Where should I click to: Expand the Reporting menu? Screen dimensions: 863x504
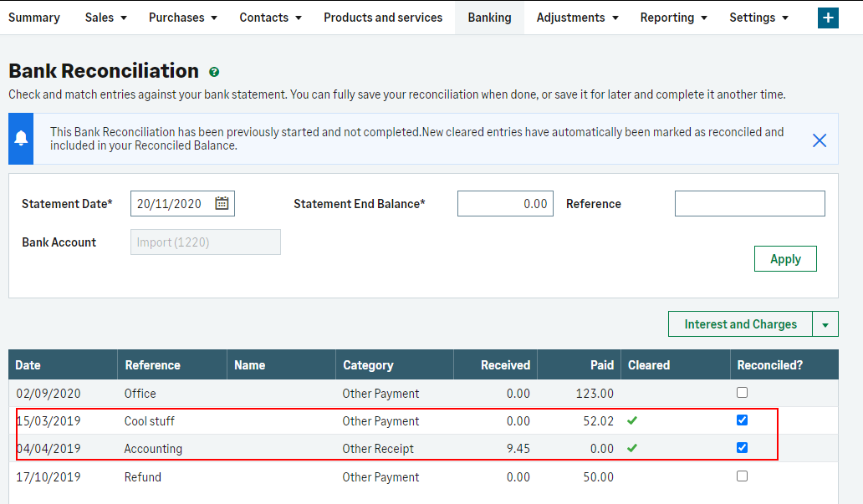click(673, 18)
